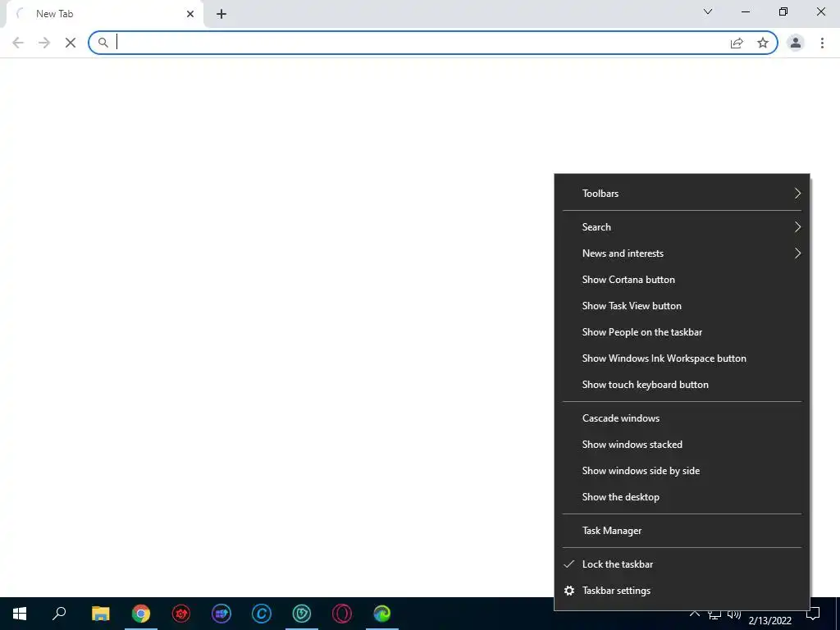Image resolution: width=840 pixels, height=630 pixels.
Task: Open a new tab with plus
Action: point(221,14)
